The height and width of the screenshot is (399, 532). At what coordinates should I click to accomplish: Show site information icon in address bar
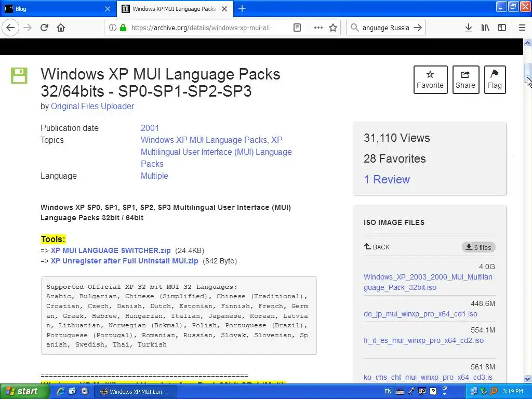(112, 28)
